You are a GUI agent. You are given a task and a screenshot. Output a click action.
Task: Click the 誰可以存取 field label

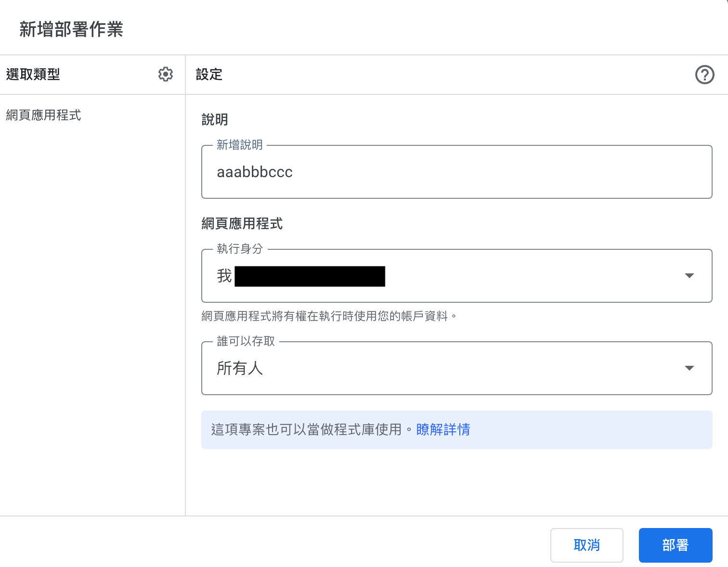(x=246, y=341)
